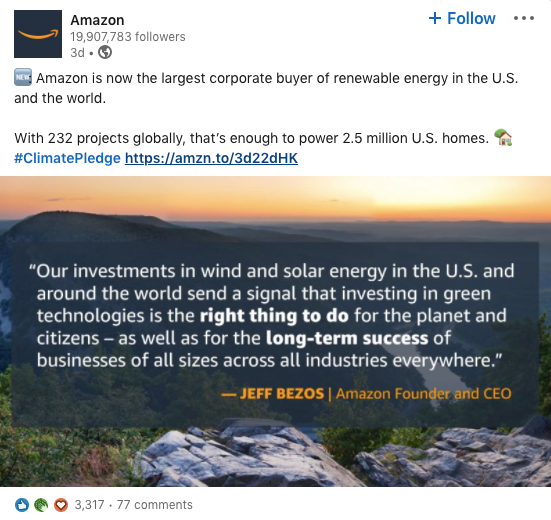This screenshot has height=520, width=551.
Task: Open the Amazon logo profile picture
Action: pyautogui.click(x=38, y=34)
